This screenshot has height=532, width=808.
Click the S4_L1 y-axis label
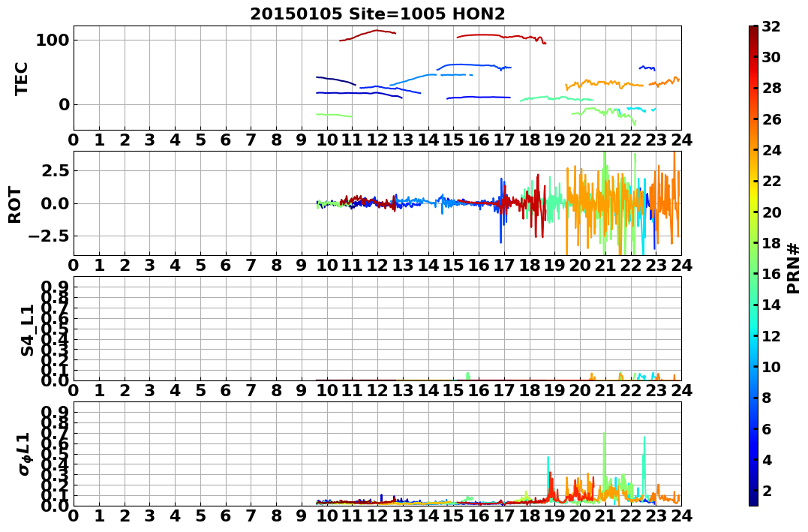pyautogui.click(x=27, y=330)
